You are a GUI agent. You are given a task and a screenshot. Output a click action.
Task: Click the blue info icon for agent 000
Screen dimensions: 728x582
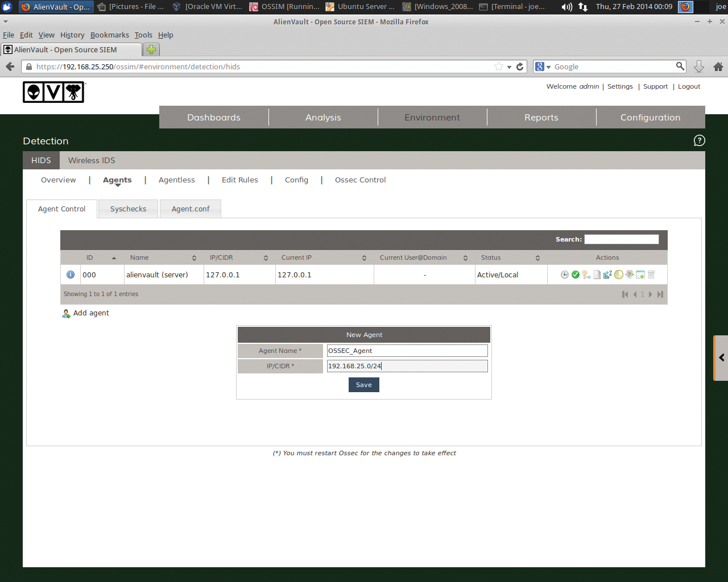click(x=71, y=275)
